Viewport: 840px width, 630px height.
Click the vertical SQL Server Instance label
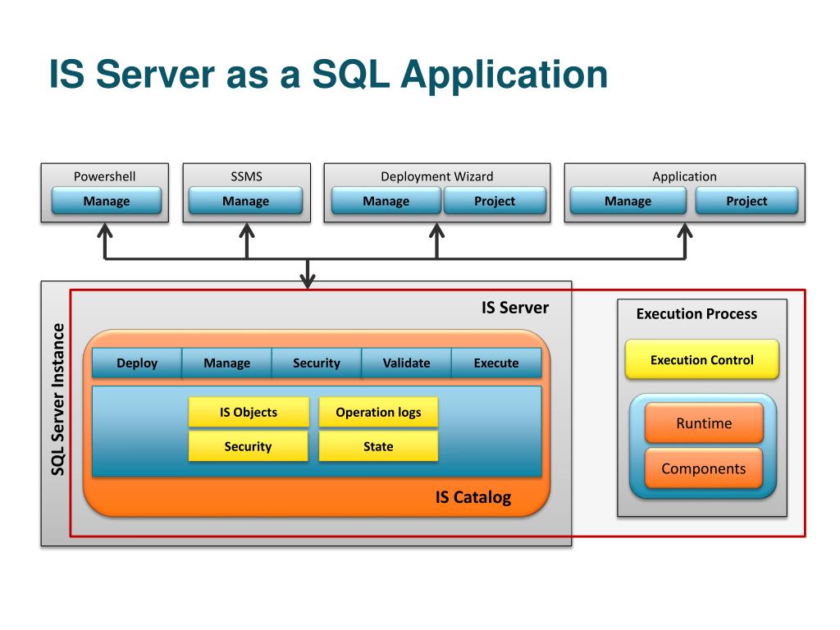pyautogui.click(x=58, y=399)
